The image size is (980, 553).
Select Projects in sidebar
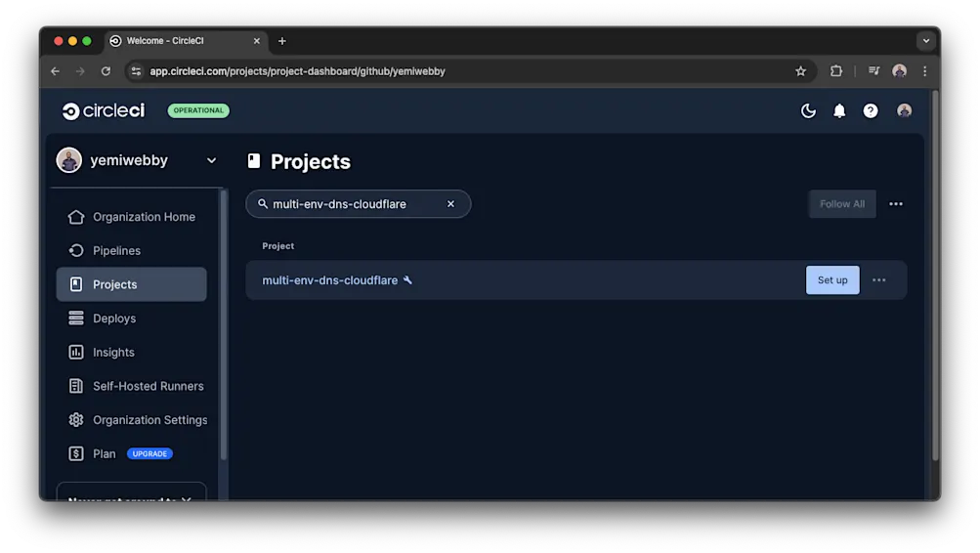(x=131, y=284)
